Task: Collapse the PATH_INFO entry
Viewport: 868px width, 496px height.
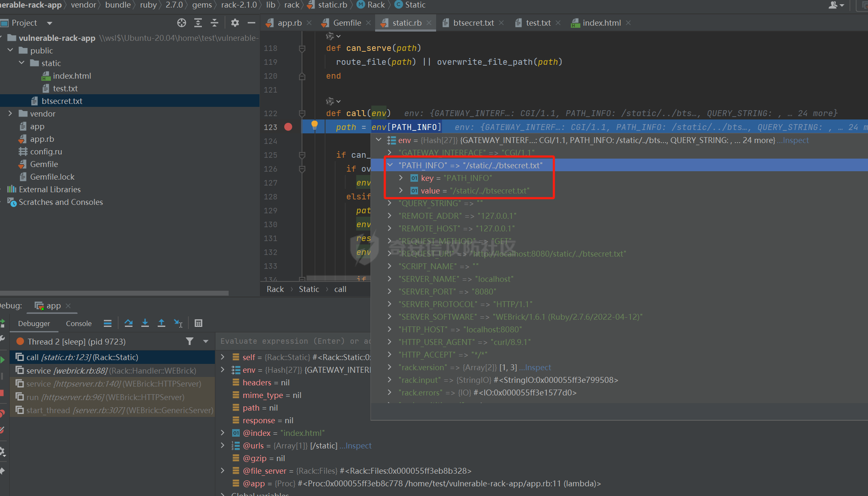Action: point(390,165)
